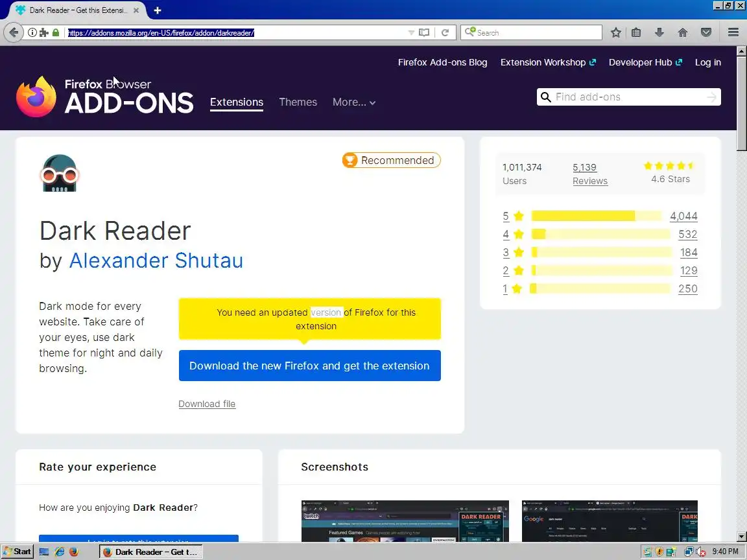Open author Alexander Shutau's page
The width and height of the screenshot is (747, 560).
coord(156,261)
